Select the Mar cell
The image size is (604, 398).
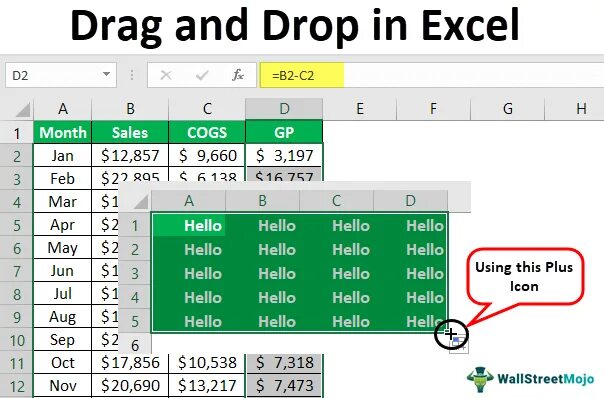click(63, 202)
